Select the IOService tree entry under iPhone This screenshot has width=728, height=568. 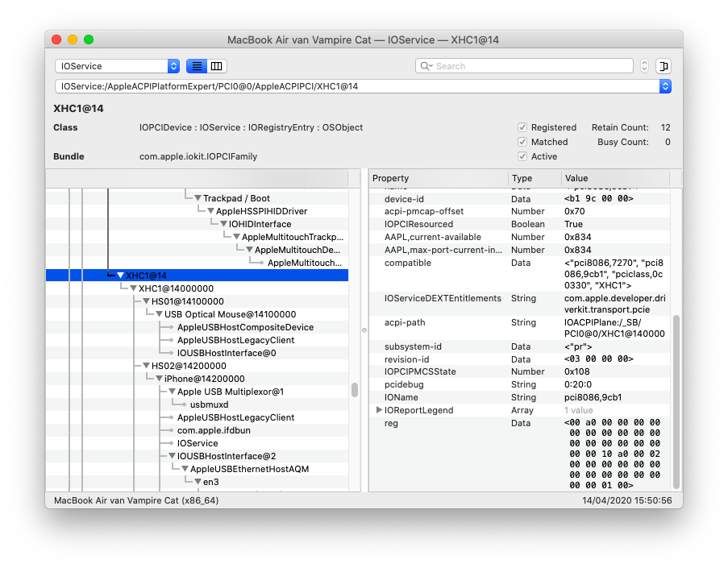(198, 443)
